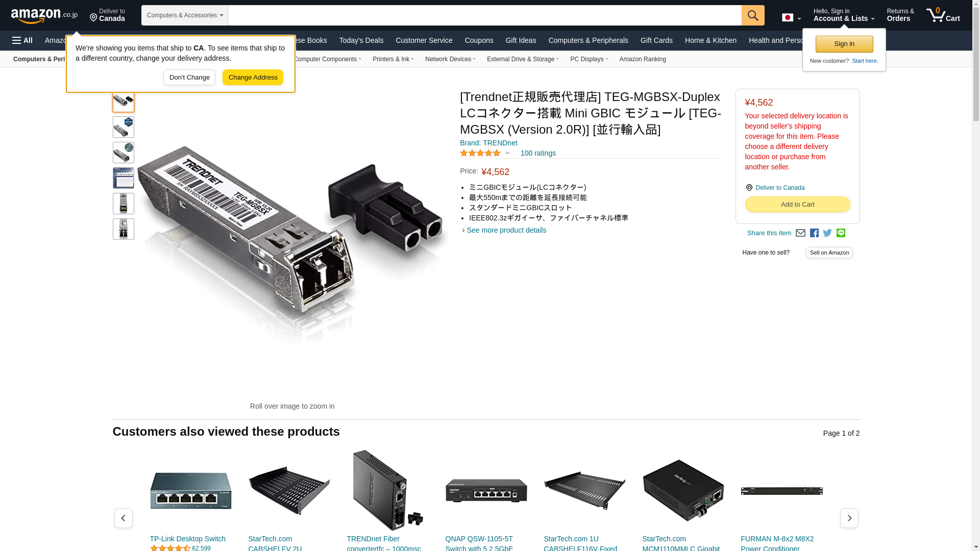Share this item on Facebook
This screenshot has width=980, height=551.
(x=814, y=233)
